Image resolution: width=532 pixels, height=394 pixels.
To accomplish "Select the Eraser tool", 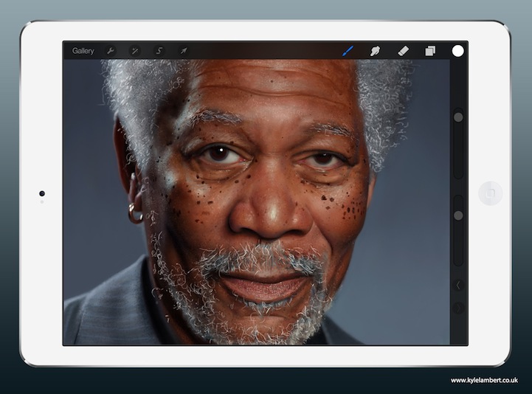I will click(402, 51).
